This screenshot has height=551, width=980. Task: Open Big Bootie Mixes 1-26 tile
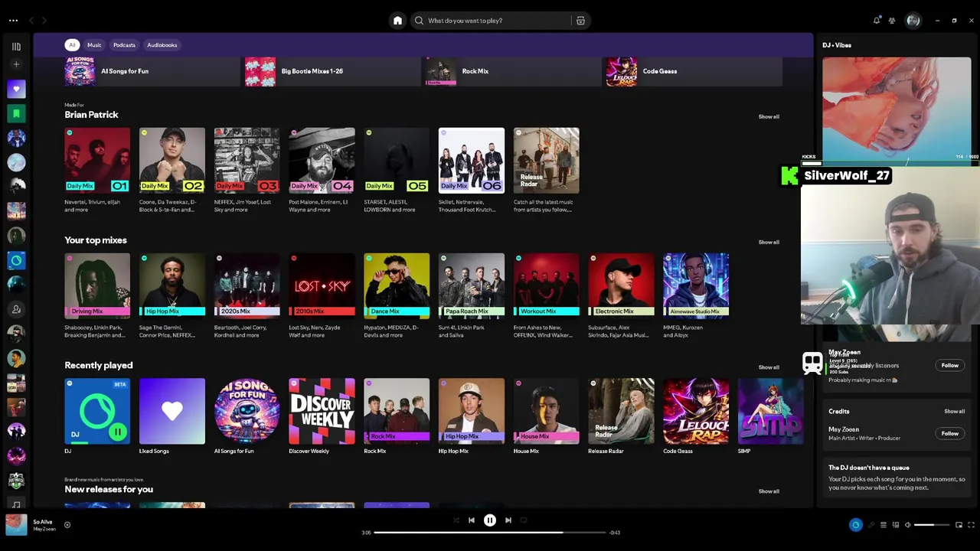click(x=332, y=71)
